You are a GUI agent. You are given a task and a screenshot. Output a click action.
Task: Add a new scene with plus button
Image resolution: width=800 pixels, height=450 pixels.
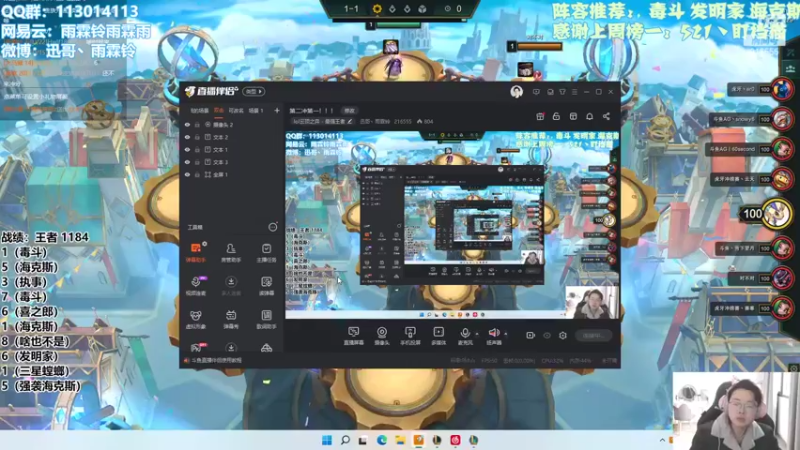click(277, 111)
